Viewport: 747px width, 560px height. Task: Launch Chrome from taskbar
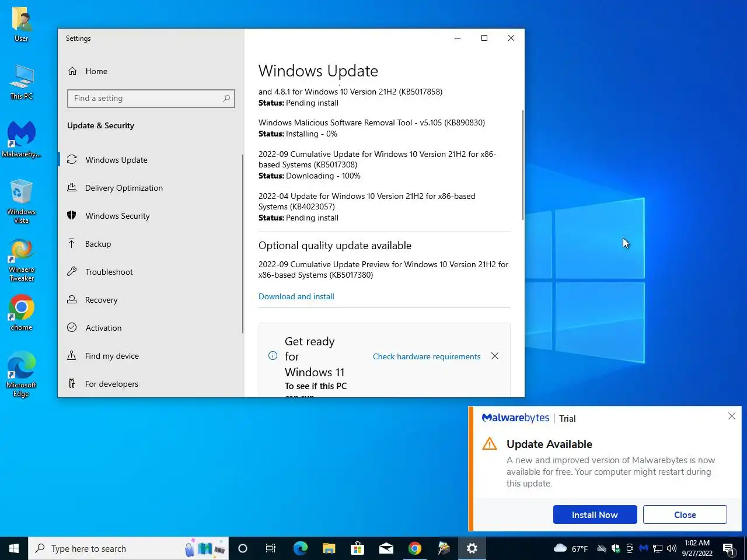[x=415, y=548]
